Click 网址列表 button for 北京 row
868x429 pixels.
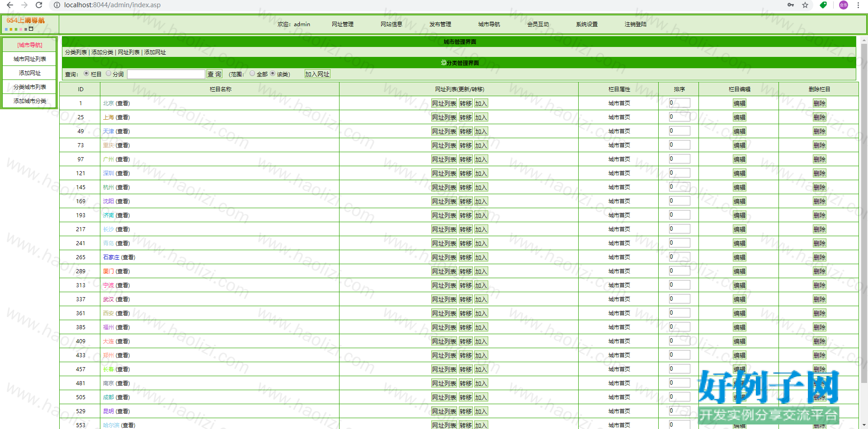click(x=444, y=103)
